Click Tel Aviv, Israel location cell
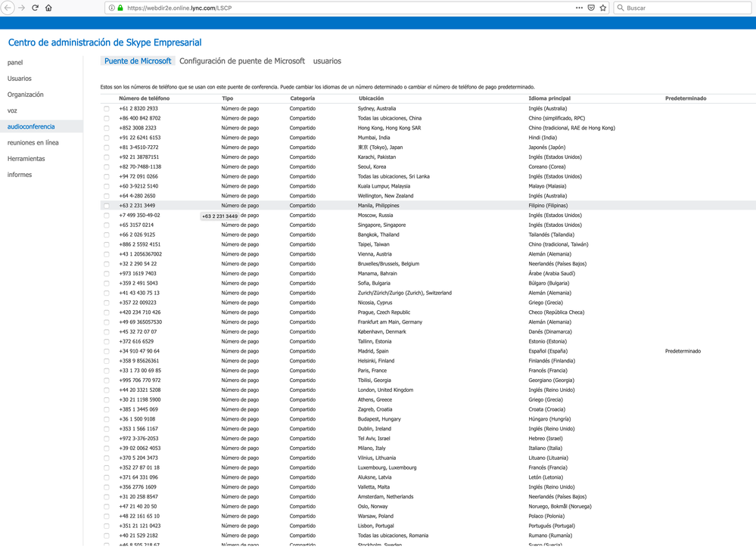 point(374,439)
